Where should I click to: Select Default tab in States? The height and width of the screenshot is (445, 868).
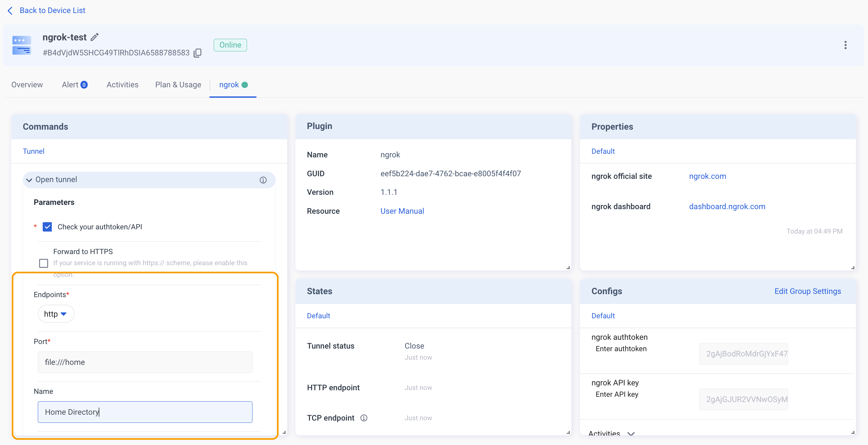(x=318, y=316)
